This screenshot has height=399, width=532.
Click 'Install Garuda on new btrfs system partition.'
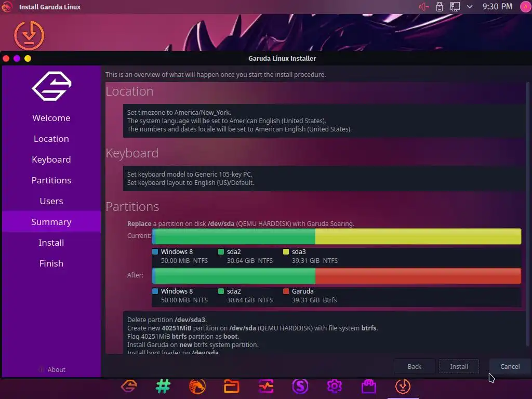[x=193, y=345]
